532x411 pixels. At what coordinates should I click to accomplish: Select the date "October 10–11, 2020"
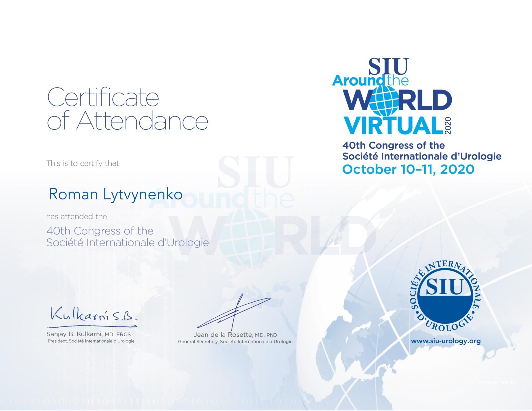coord(408,169)
